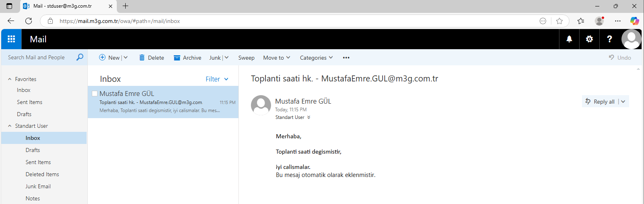Click sender name Mustafa Emre GÜL in reading pane
This screenshot has height=204, width=644.
303,101
